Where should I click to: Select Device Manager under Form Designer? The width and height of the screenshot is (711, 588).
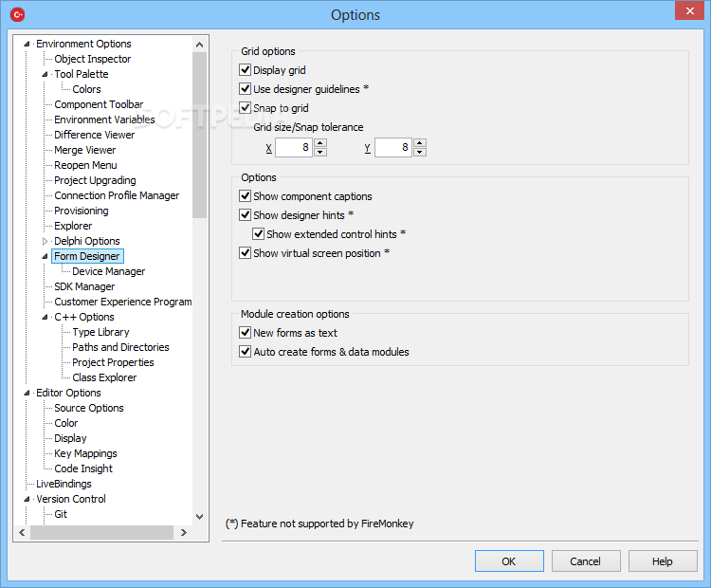[109, 271]
